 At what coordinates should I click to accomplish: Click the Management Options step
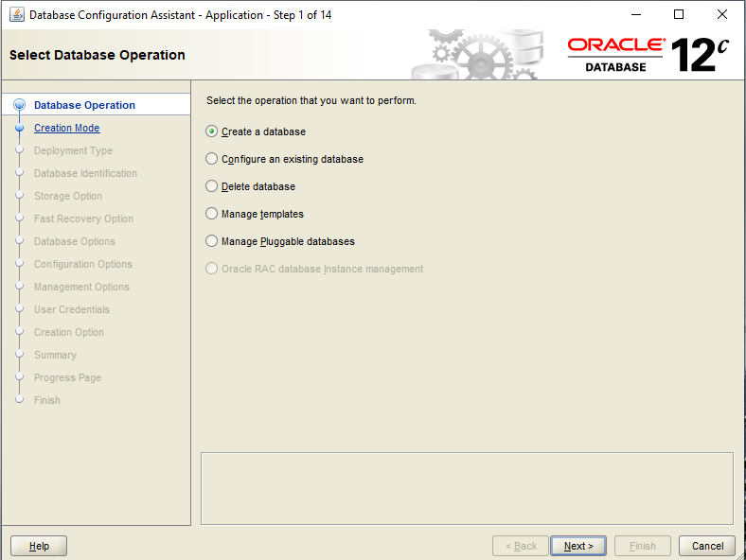click(x=81, y=288)
